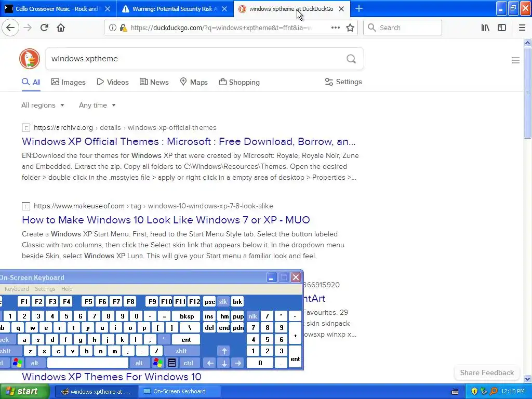Select the Maps search tab
The height and width of the screenshot is (399, 532).
click(194, 82)
